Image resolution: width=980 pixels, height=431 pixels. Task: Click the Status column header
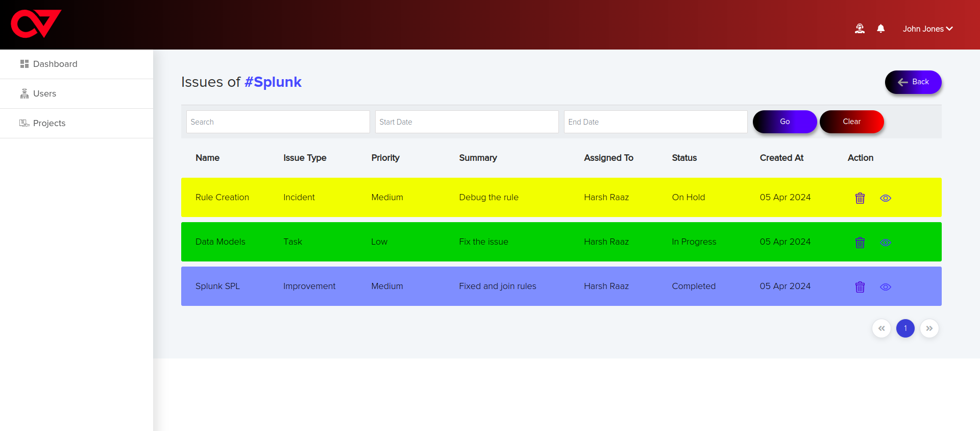coord(684,158)
